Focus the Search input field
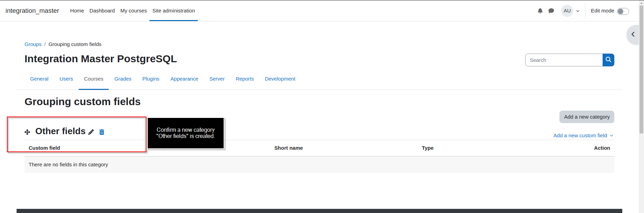 [x=564, y=60]
